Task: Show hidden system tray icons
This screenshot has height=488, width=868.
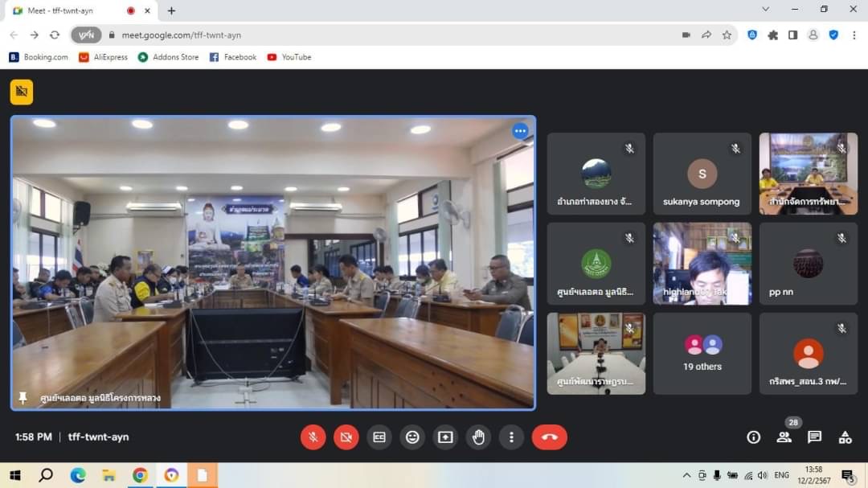Action: [x=686, y=475]
